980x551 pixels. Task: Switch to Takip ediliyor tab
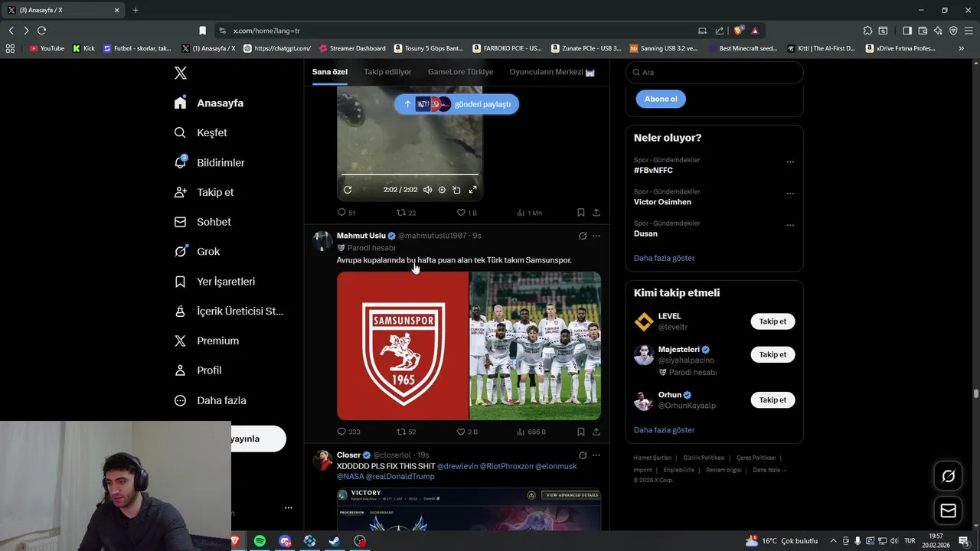(x=387, y=72)
